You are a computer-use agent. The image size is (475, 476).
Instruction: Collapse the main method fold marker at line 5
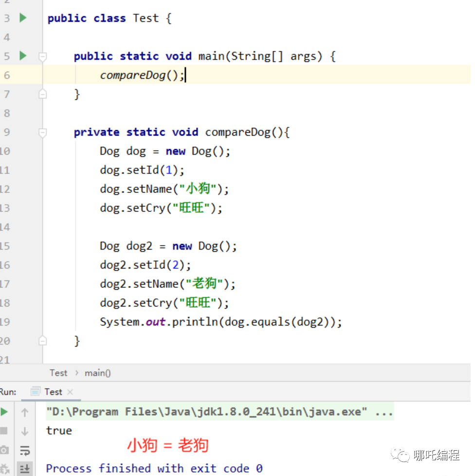pos(42,56)
